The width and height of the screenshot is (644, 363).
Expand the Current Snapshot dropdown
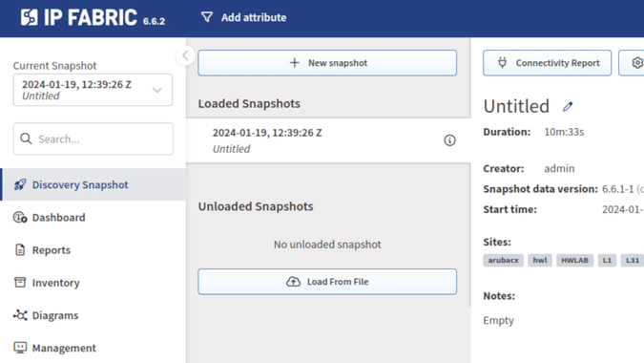(93, 90)
